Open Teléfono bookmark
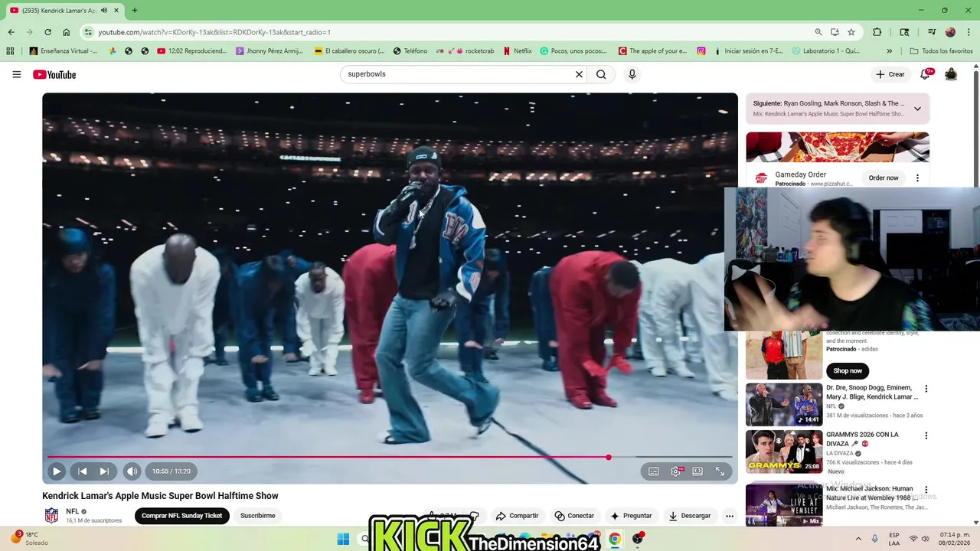Viewport: 980px width, 551px height. click(410, 51)
